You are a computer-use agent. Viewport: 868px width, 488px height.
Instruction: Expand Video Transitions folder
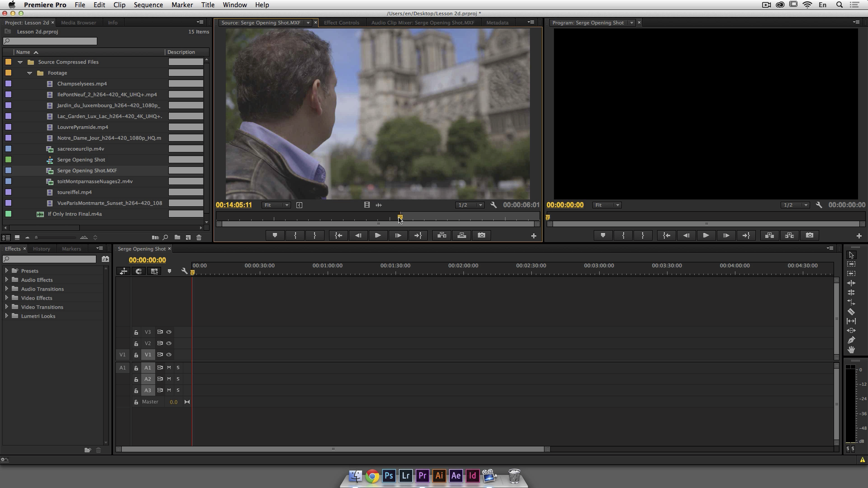[6, 307]
